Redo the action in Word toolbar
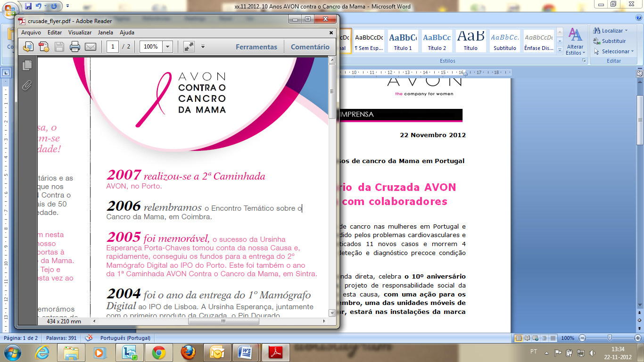The height and width of the screenshot is (362, 644). 54,6
